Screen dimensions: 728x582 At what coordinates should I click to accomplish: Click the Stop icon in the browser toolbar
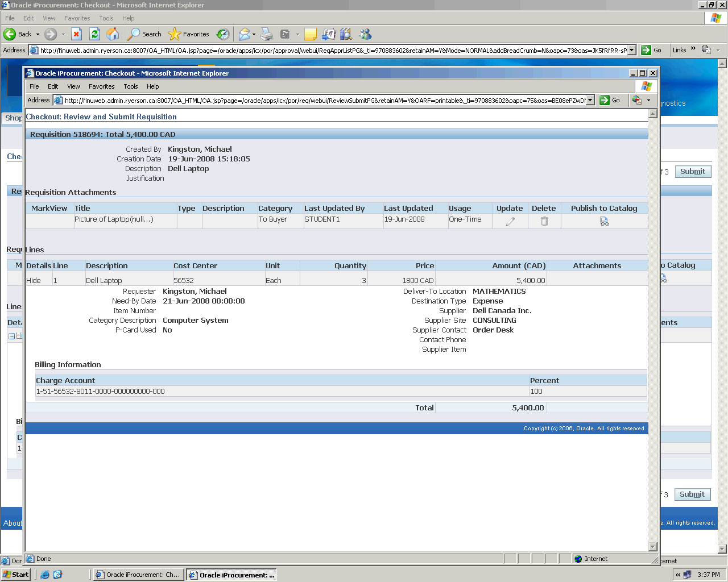click(77, 34)
